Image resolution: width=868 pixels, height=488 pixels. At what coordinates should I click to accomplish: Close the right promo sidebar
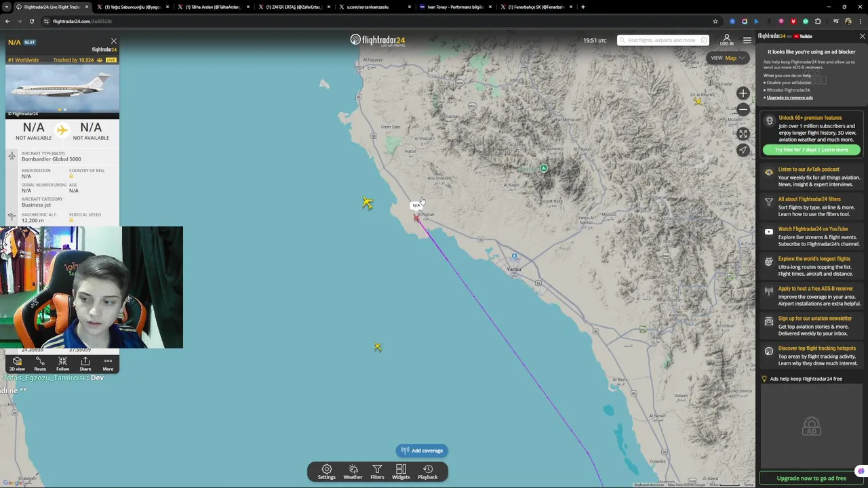pyautogui.click(x=862, y=37)
